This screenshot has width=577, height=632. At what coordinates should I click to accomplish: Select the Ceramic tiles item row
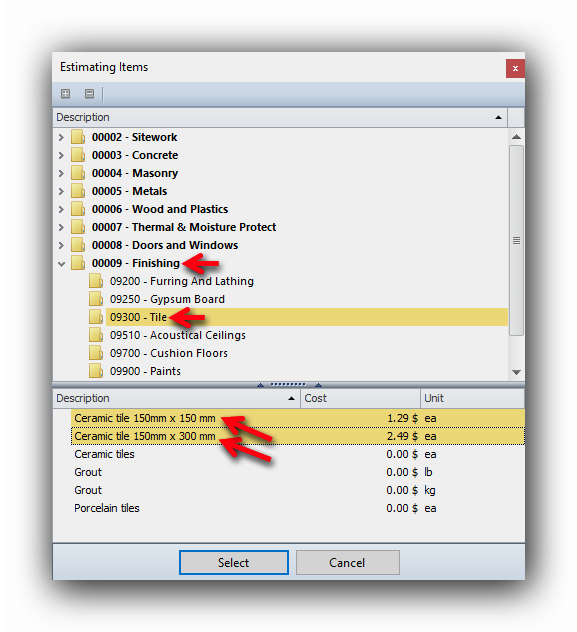(298, 454)
